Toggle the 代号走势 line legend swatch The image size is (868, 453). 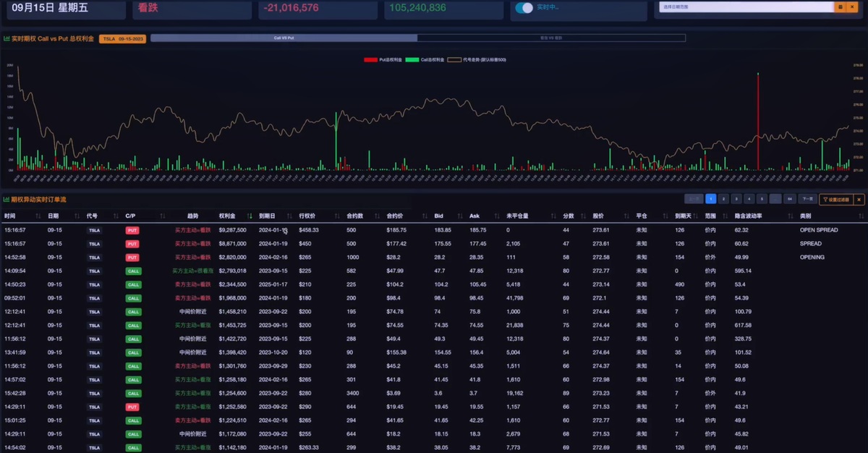pos(454,59)
